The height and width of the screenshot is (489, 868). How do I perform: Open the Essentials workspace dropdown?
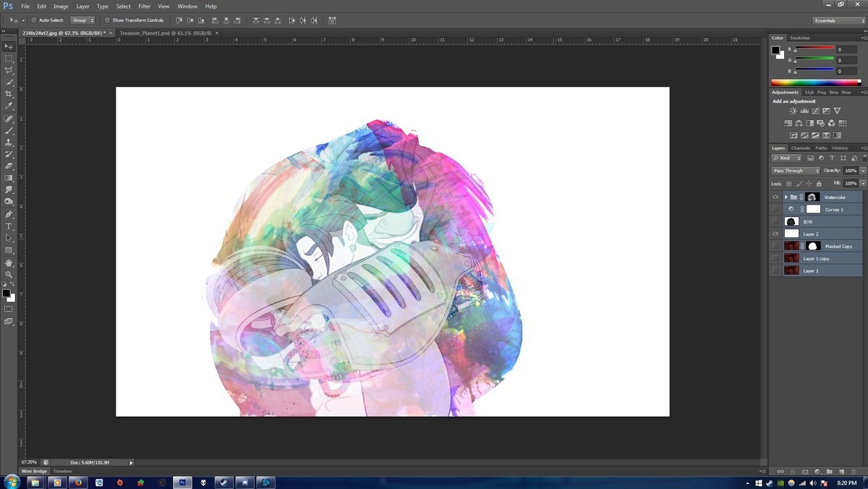click(839, 20)
